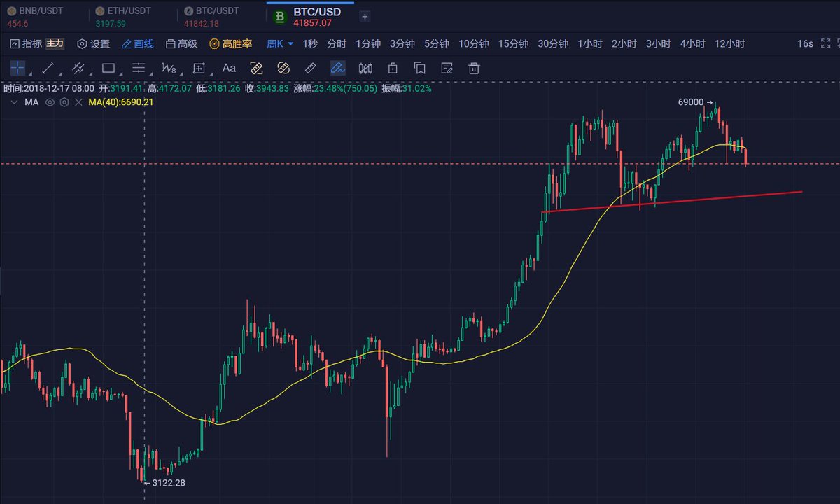The image size is (840, 504).
Task: Click the 16s countdown indicator
Action: pyautogui.click(x=805, y=43)
